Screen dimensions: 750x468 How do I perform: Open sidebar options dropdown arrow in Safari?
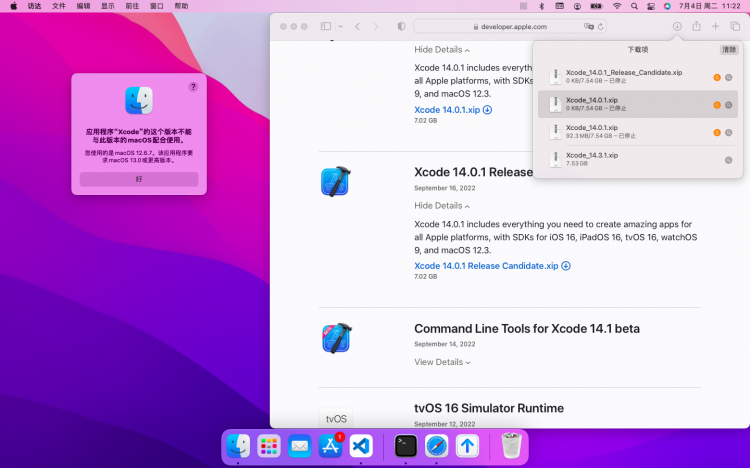point(341,26)
